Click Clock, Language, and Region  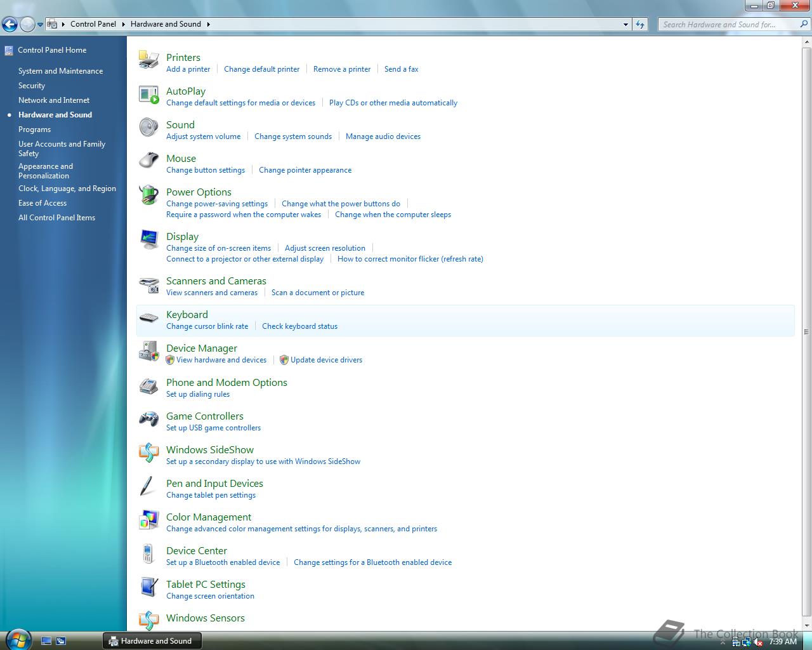67,189
